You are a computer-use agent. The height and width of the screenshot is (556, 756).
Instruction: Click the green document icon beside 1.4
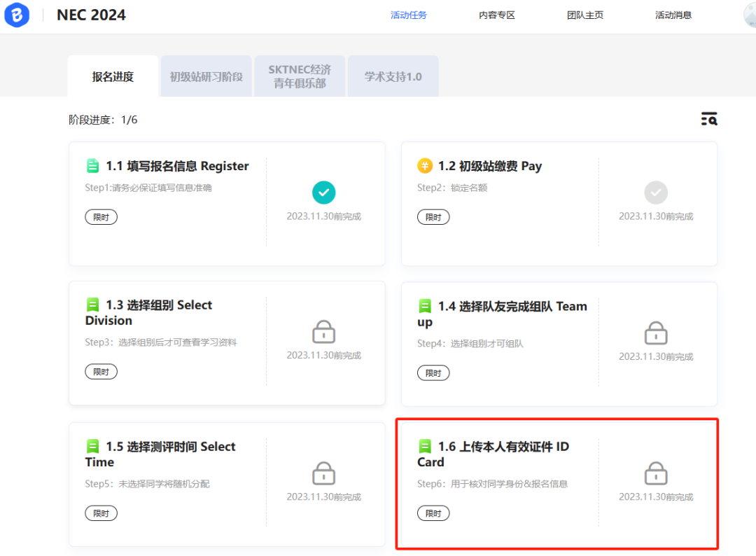click(425, 306)
